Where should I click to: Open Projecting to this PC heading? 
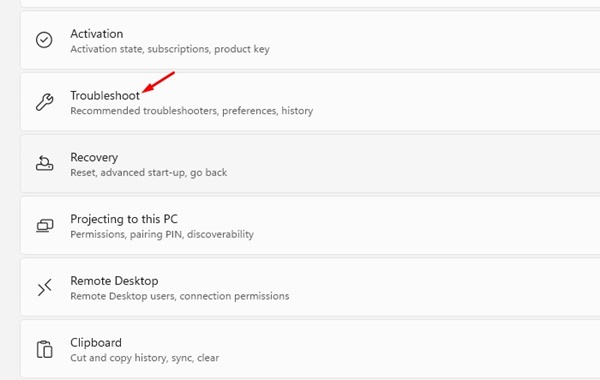pyautogui.click(x=124, y=219)
